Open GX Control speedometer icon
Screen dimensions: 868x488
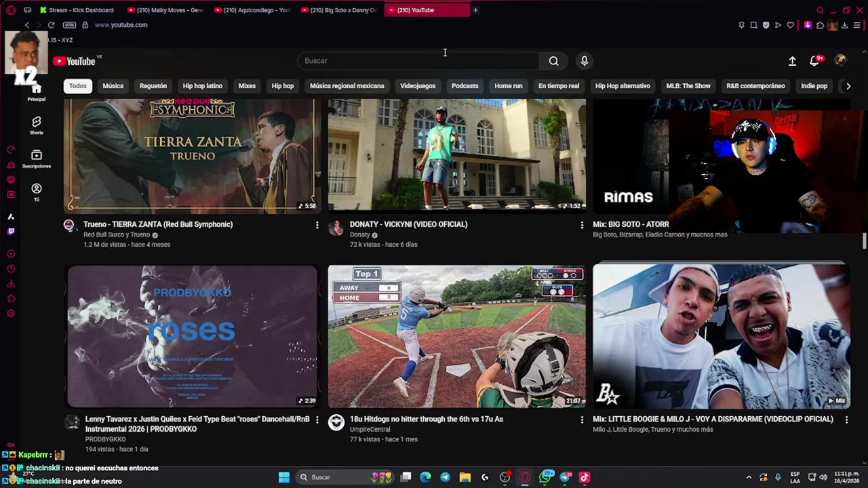(x=11, y=150)
